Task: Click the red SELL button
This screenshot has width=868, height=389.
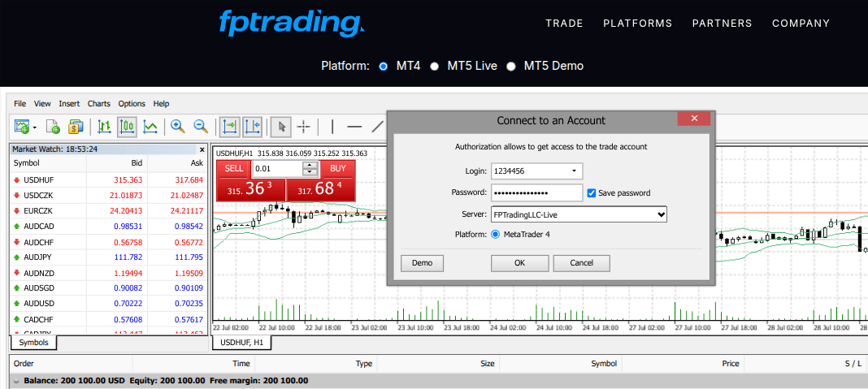Action: (233, 169)
